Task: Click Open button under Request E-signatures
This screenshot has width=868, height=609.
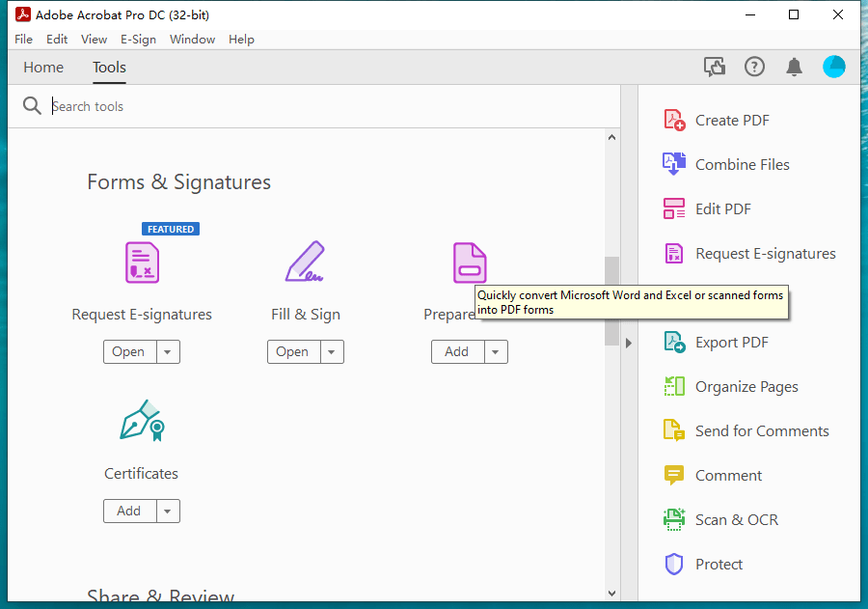Action: pos(129,352)
